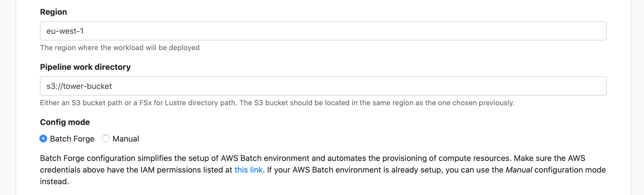Screen dimensions: 644x195
Task: Click the final word "instead." in paragraph
Action: tap(54, 181)
